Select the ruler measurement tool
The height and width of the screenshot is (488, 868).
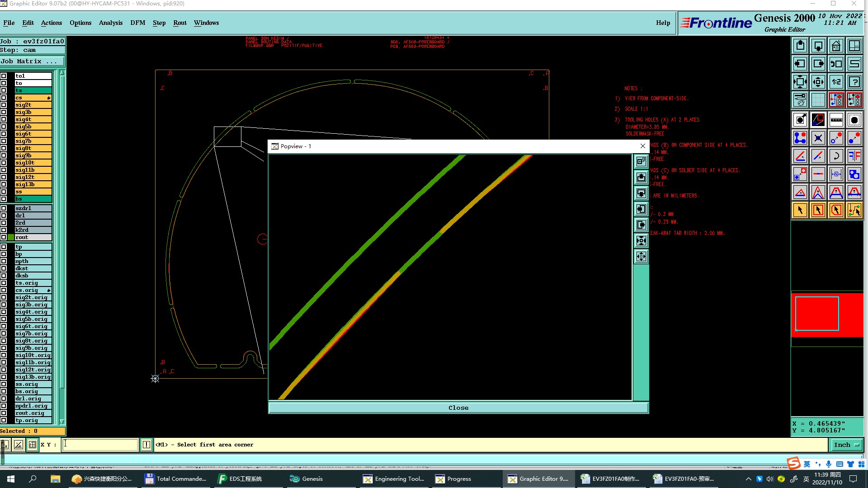pyautogui.click(x=836, y=120)
